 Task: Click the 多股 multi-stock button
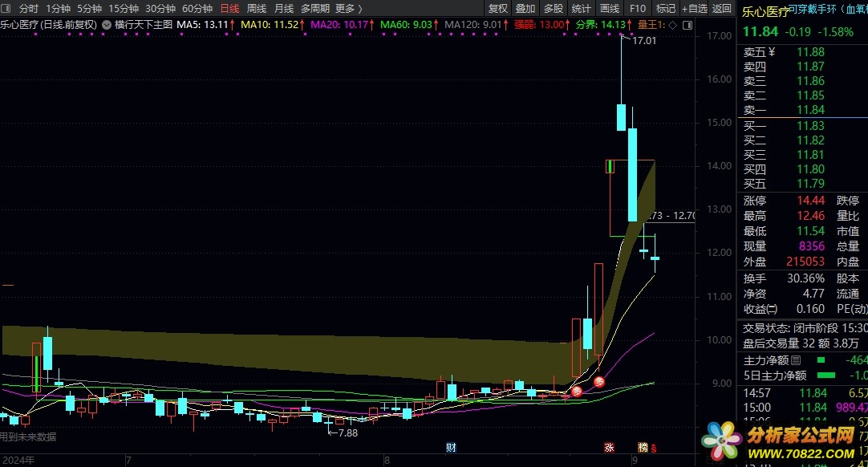click(553, 8)
